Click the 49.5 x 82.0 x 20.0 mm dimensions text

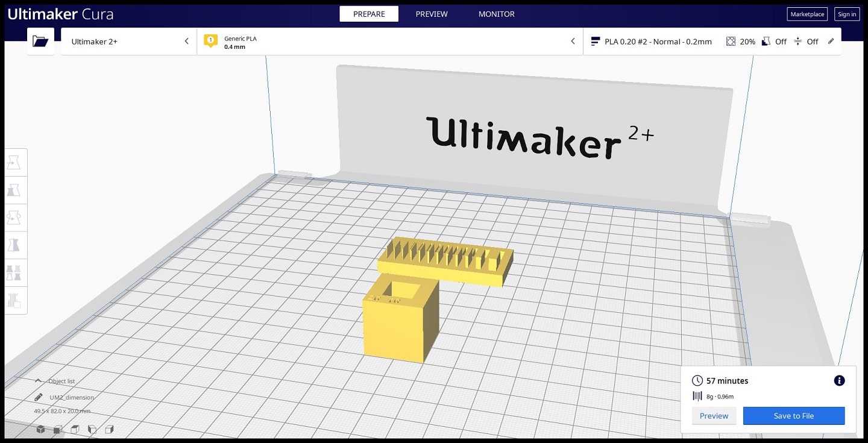(x=62, y=411)
